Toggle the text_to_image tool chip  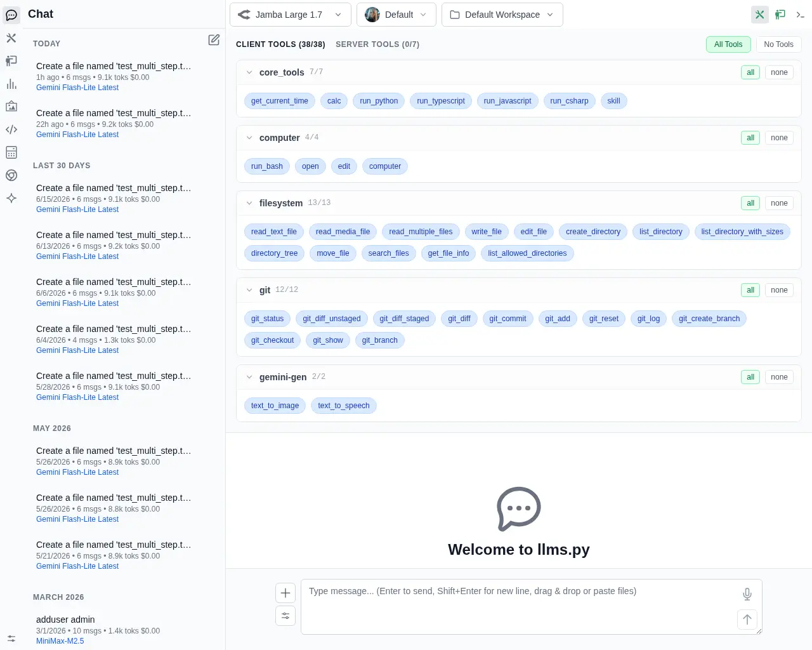tap(275, 406)
